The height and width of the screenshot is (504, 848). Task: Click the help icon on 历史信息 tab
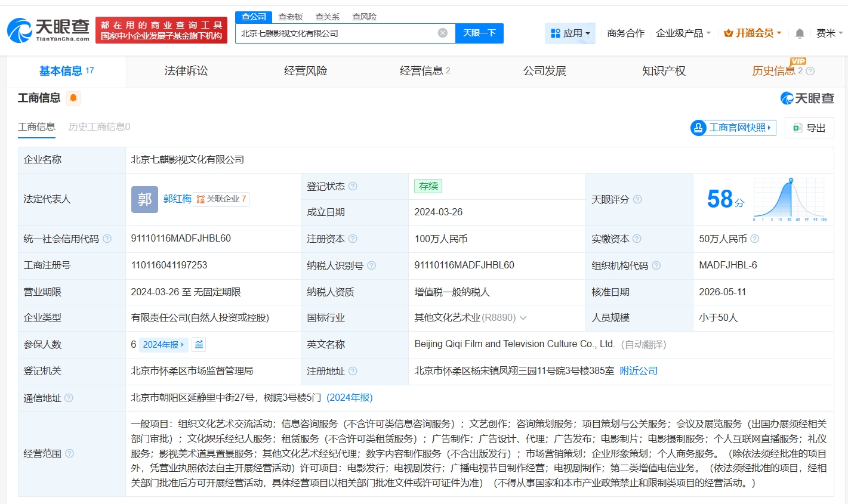pos(810,71)
